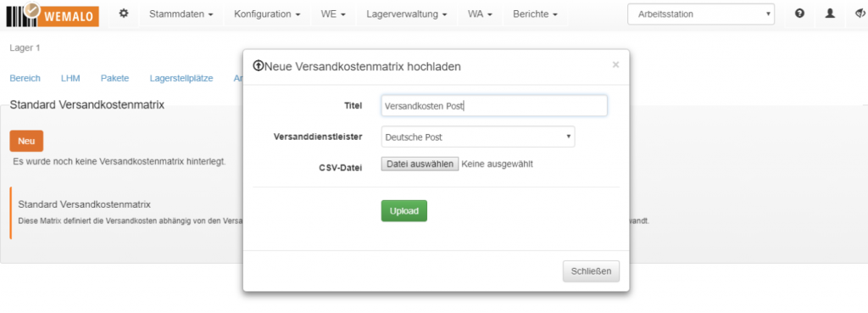Image resolution: width=868 pixels, height=313 pixels.
Task: Click the CSV-Datei label
Action: click(341, 167)
